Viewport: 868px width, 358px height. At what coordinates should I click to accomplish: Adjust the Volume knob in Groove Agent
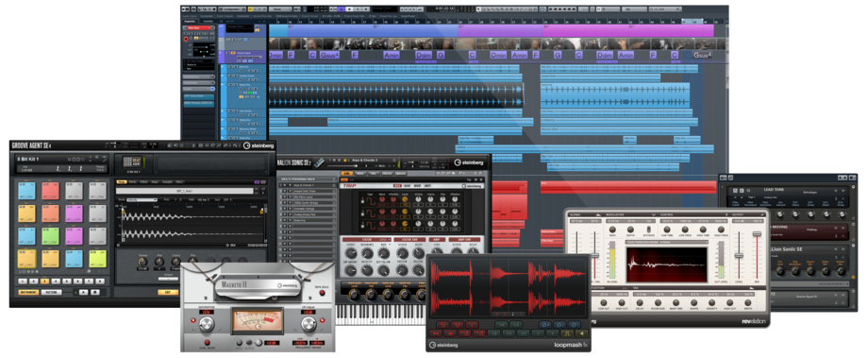coord(143,261)
